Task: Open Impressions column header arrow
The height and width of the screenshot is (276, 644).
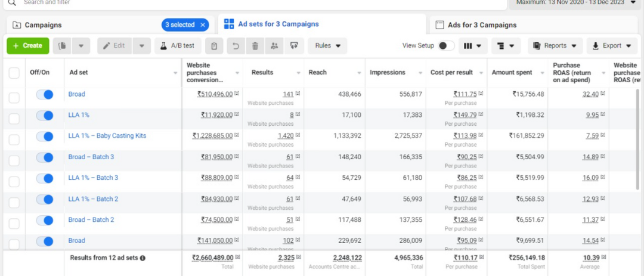Action: tap(420, 73)
